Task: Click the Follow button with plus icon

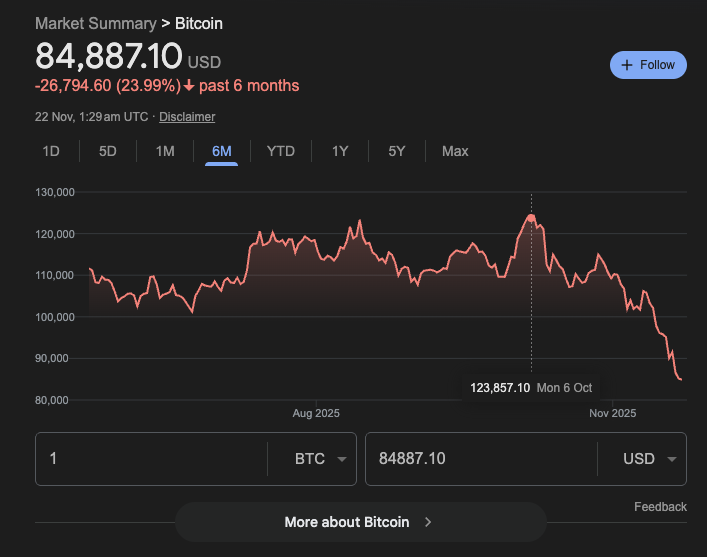Action: pos(648,65)
